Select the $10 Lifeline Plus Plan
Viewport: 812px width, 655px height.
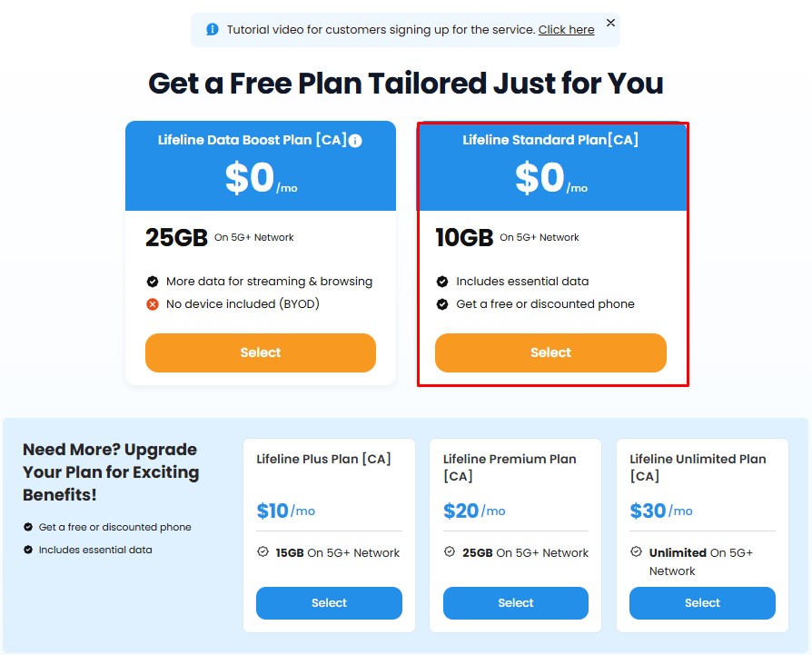pos(329,602)
